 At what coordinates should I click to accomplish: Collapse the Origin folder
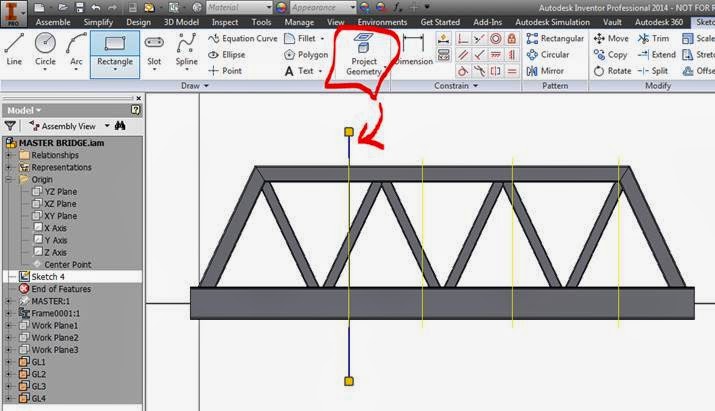pyautogui.click(x=8, y=180)
